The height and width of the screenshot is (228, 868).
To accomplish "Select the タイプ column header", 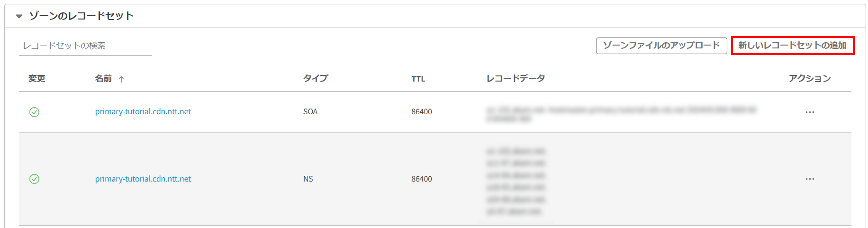I will point(315,78).
